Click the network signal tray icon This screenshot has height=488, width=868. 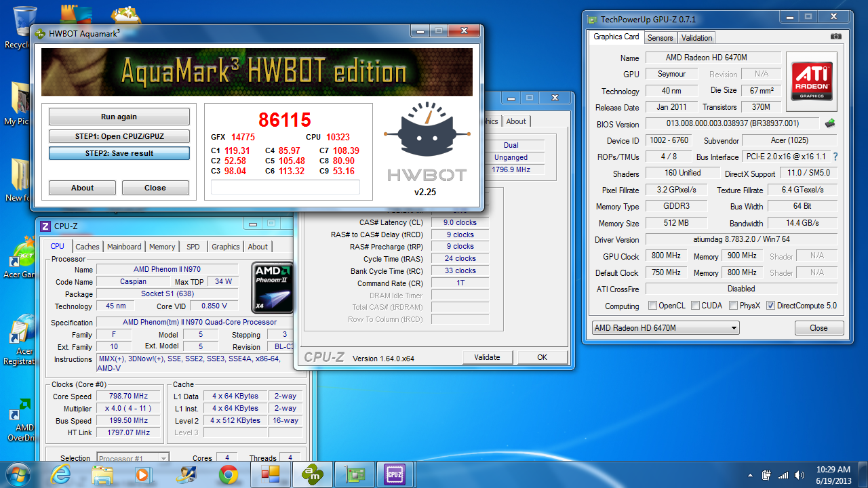(783, 475)
